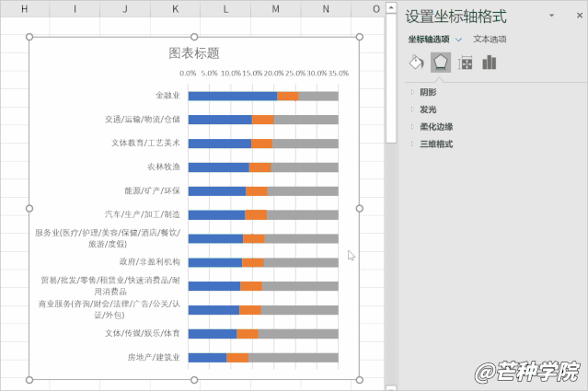Select the Effects pentagon icon
Screen dimensions: 588x391
pos(441,63)
